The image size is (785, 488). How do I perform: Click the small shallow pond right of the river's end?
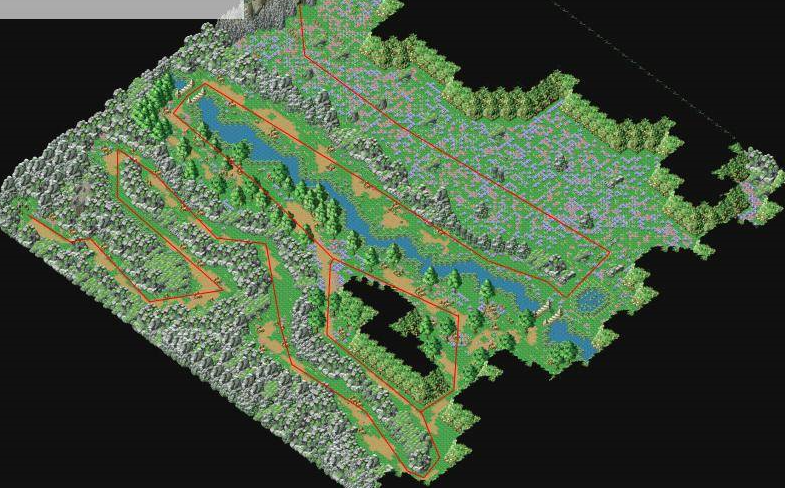tap(592, 301)
